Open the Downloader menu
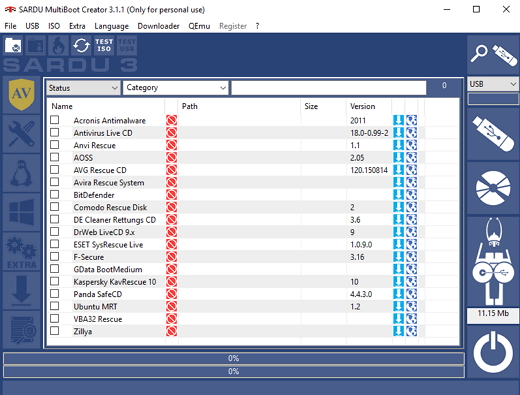 (x=158, y=26)
